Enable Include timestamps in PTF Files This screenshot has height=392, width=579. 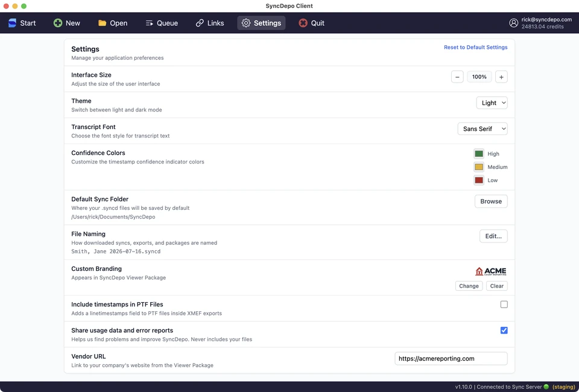point(504,305)
